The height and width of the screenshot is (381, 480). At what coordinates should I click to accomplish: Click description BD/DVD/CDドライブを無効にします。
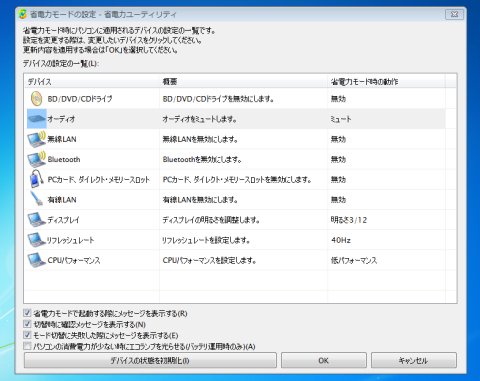click(x=218, y=99)
